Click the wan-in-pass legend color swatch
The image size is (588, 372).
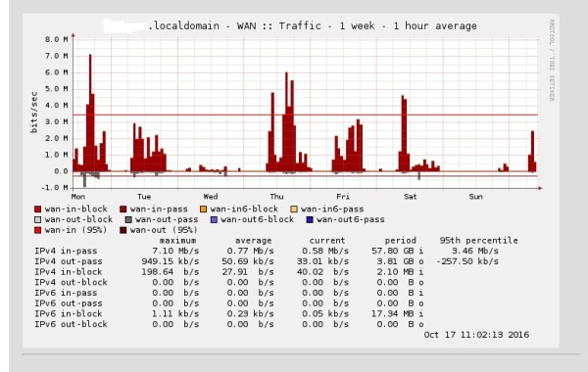[123, 209]
